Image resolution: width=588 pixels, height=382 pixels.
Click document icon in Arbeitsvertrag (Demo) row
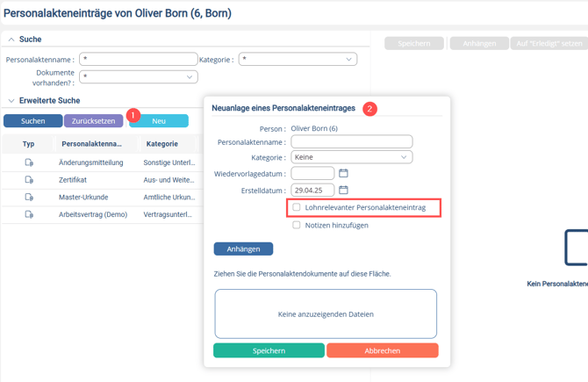(29, 214)
